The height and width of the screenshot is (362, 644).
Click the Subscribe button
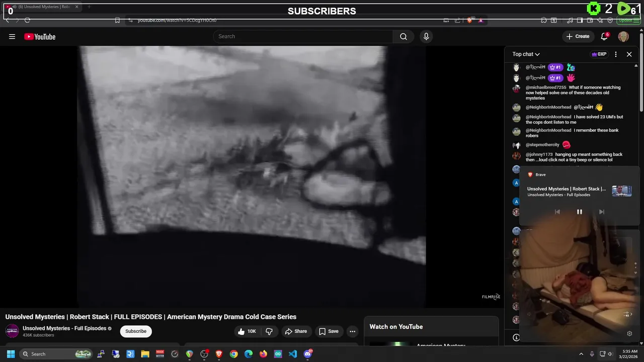136,331
